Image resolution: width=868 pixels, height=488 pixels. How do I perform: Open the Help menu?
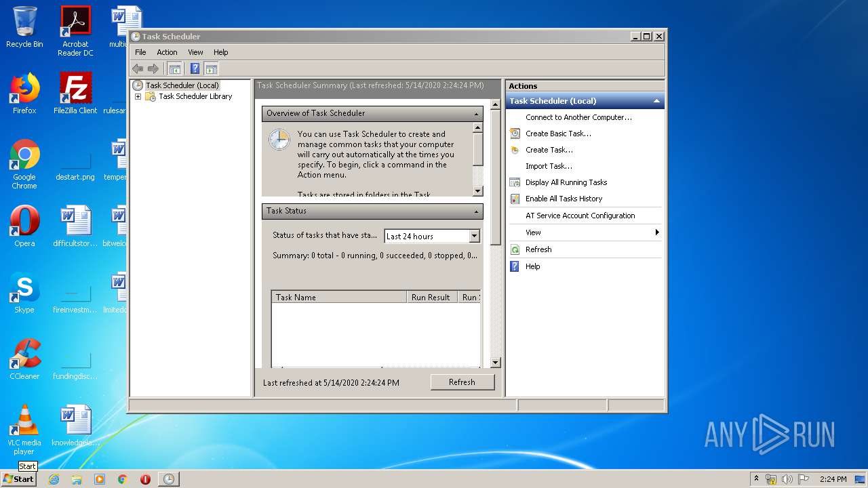(221, 52)
